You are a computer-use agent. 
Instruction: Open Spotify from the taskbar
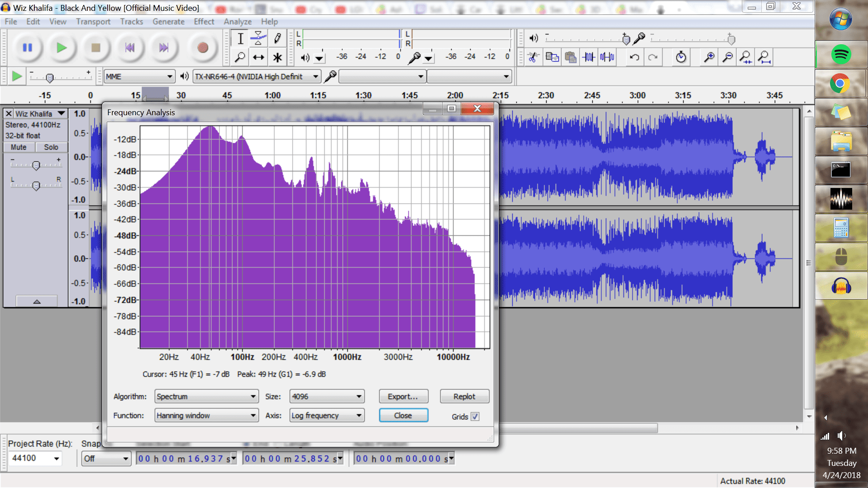[841, 54]
